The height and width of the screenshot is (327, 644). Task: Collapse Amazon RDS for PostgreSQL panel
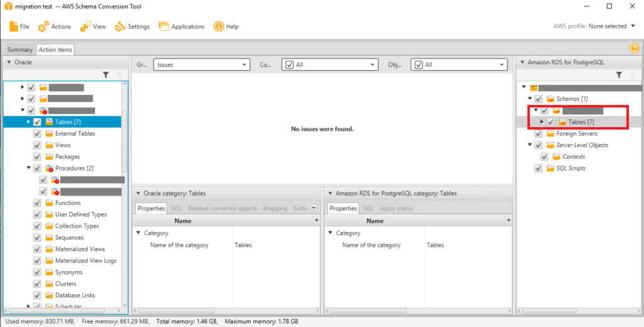point(523,62)
